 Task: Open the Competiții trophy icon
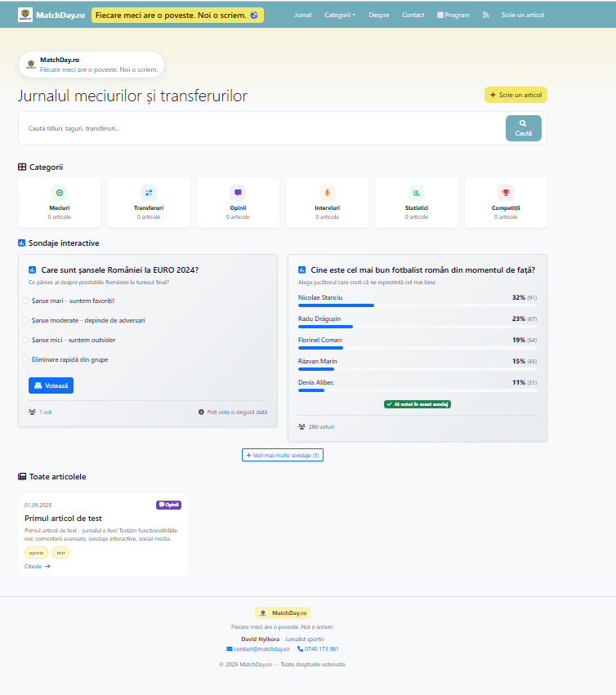[506, 193]
